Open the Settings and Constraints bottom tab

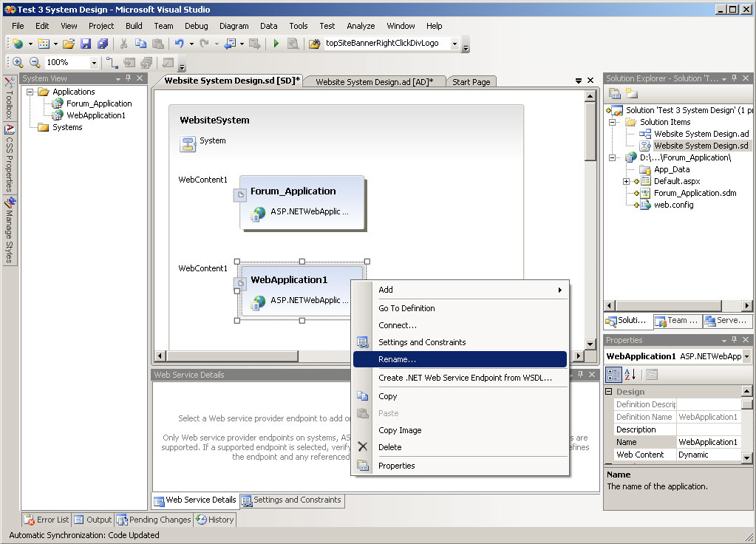click(x=292, y=500)
